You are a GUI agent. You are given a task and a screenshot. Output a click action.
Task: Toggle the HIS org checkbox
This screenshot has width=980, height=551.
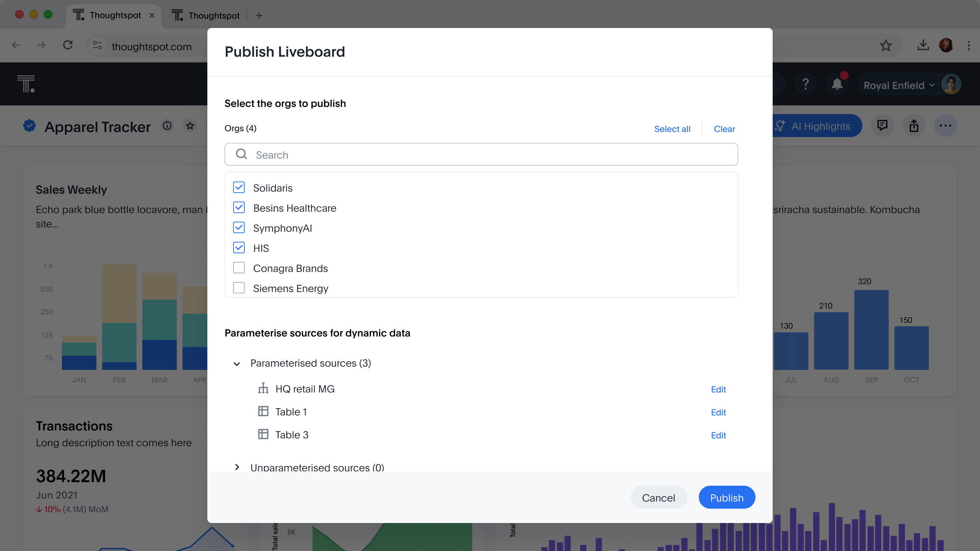(x=239, y=248)
